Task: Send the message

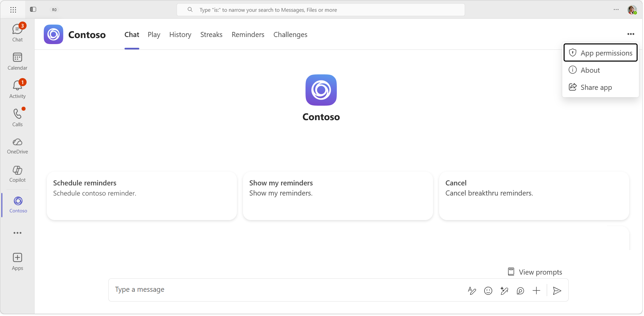Action: pyautogui.click(x=557, y=290)
